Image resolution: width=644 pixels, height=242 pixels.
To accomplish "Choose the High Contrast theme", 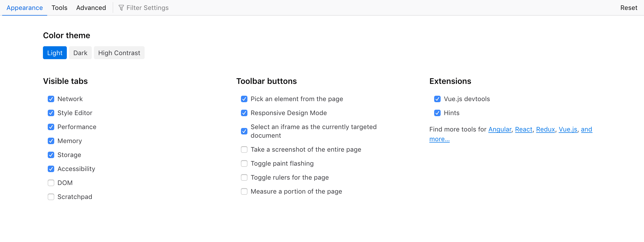I will pos(119,53).
